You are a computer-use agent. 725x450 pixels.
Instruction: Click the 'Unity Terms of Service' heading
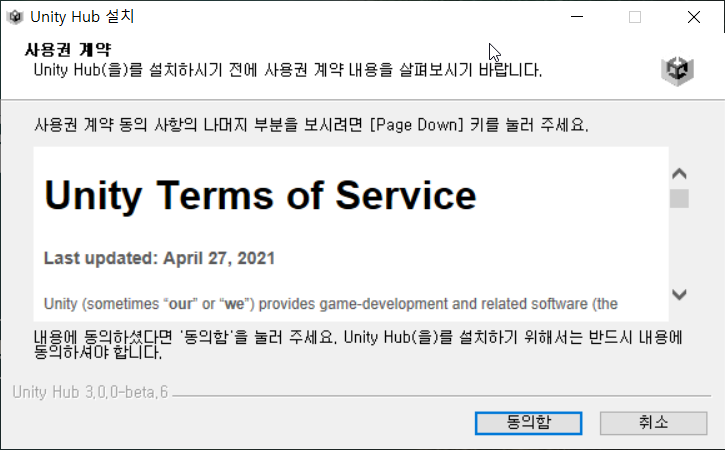[260, 196]
